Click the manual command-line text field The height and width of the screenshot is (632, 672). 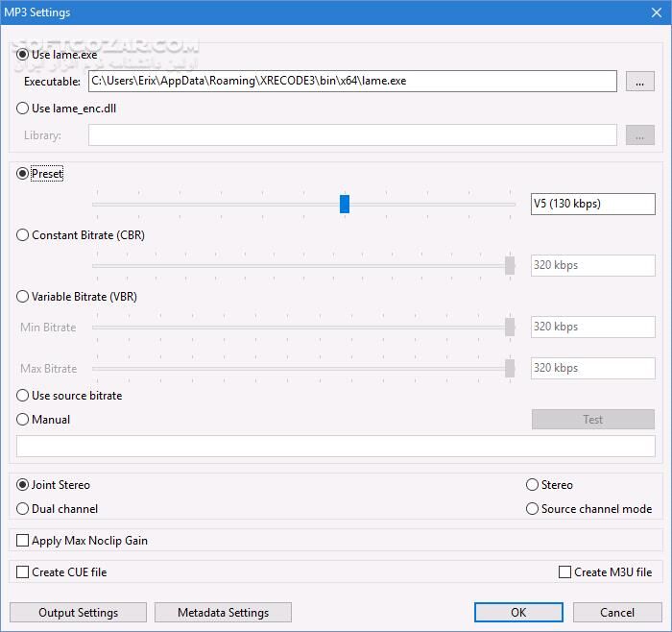pos(336,446)
